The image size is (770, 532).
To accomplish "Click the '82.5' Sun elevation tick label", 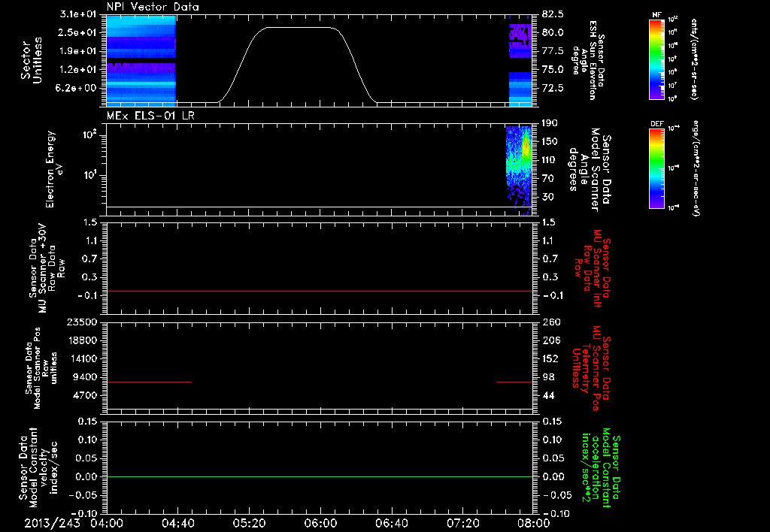I will 553,14.
